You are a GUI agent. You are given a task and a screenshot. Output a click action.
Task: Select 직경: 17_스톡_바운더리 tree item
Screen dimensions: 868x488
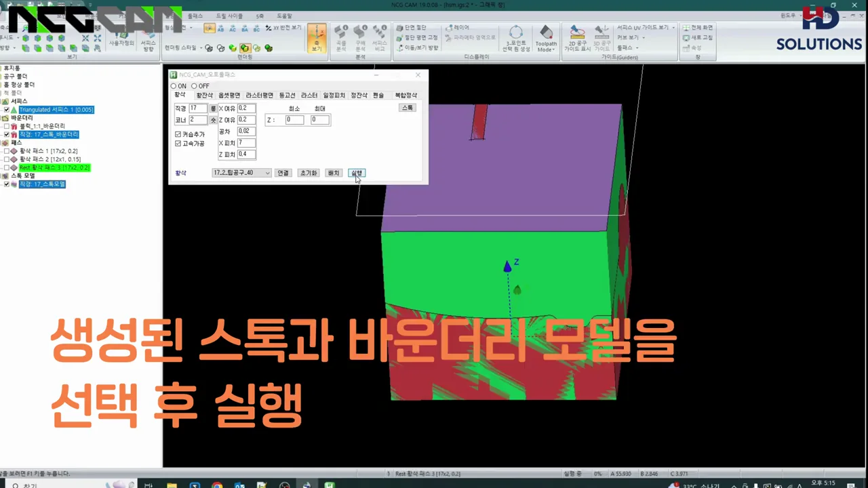tap(49, 135)
